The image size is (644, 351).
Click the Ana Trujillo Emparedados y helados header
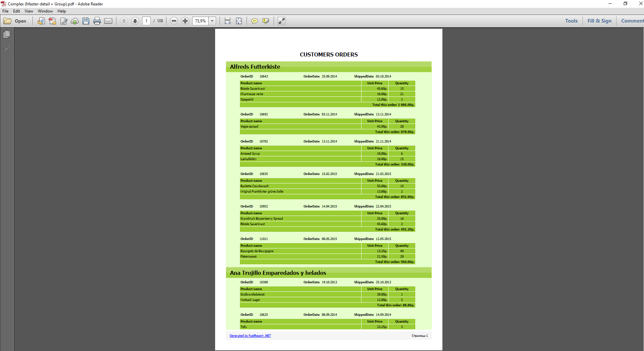tap(329, 273)
